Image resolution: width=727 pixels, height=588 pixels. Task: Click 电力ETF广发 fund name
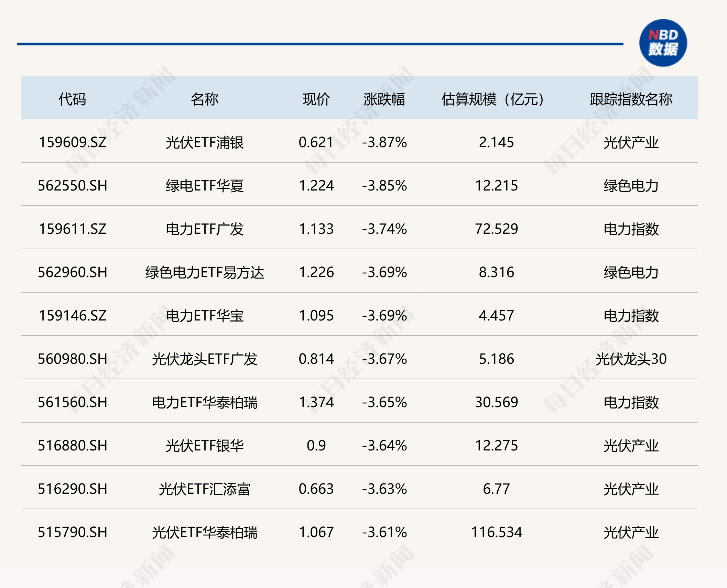coord(205,229)
